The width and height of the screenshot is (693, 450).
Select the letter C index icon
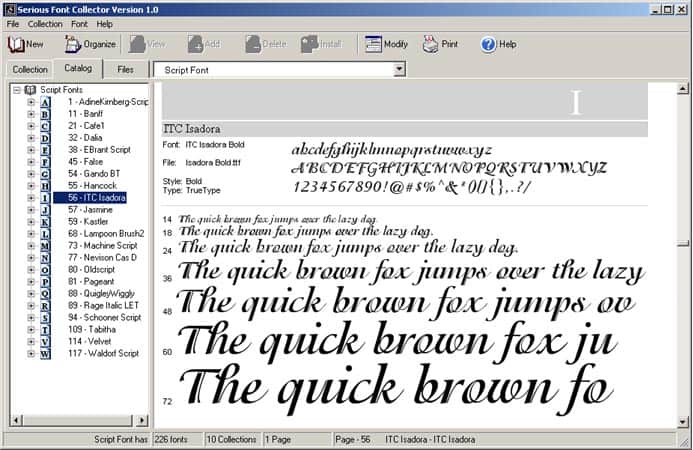(x=45, y=126)
